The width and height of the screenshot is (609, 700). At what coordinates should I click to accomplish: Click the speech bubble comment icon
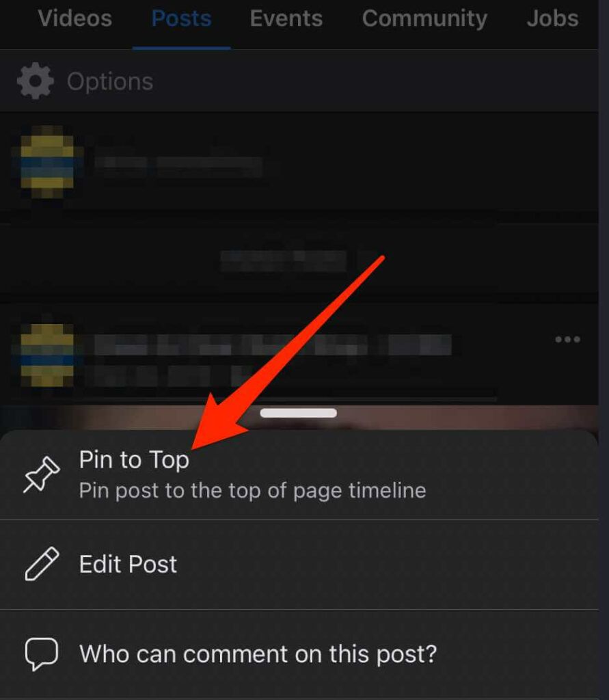42,654
